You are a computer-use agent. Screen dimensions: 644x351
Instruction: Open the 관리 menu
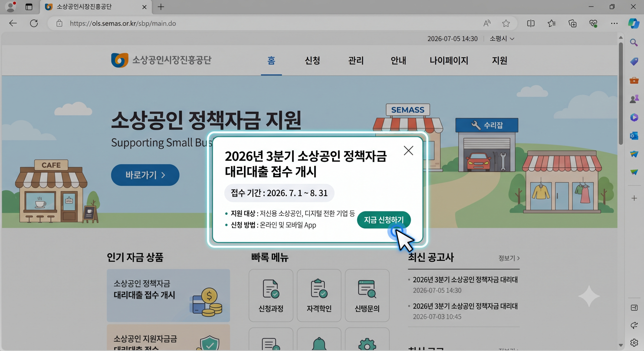coord(356,61)
